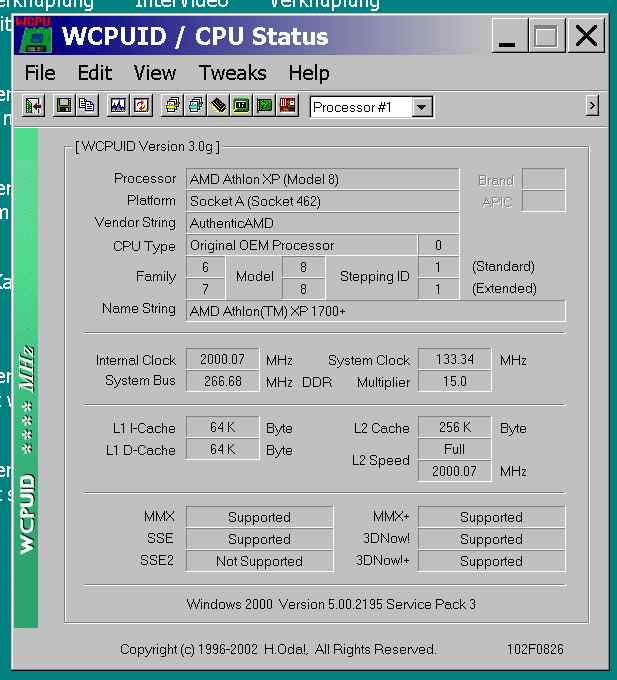Minimize the WCPUID window

tap(510, 36)
